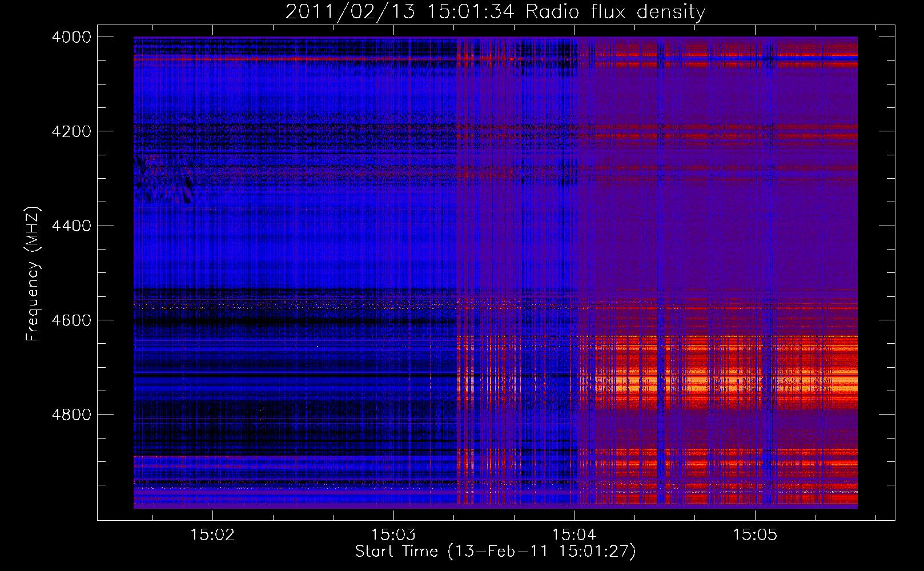924x571 pixels.
Task: Click the '15:05' time axis label
Action: (x=755, y=535)
